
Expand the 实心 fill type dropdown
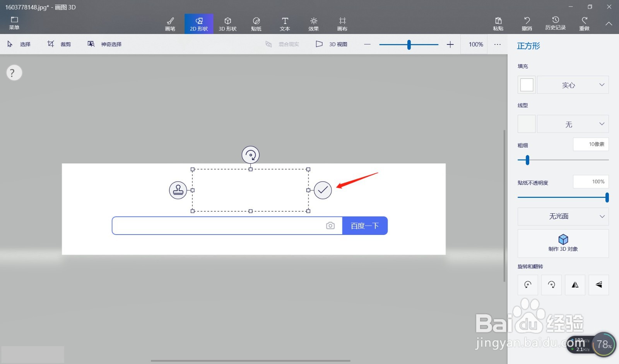point(573,85)
